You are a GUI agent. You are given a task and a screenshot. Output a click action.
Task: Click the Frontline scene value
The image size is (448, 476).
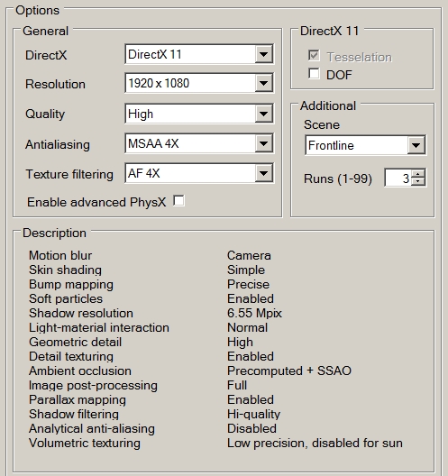pos(331,145)
